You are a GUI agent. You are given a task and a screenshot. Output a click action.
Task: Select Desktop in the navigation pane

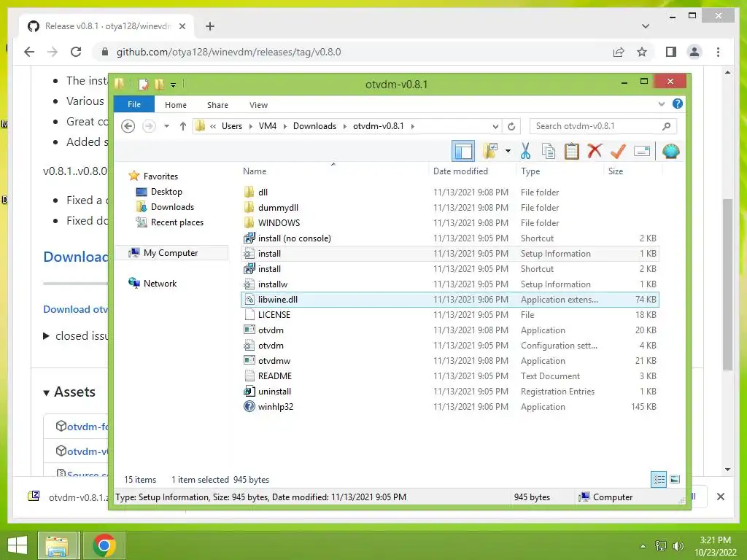coord(166,192)
